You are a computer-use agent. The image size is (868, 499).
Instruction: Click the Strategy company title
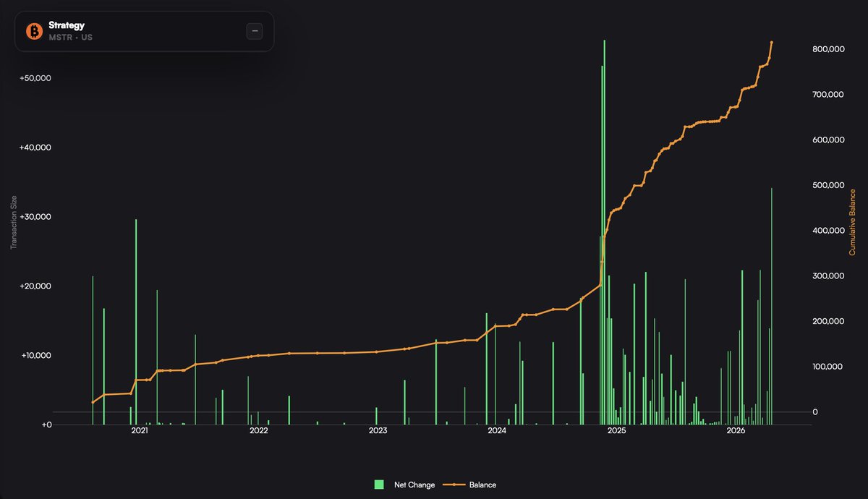67,25
